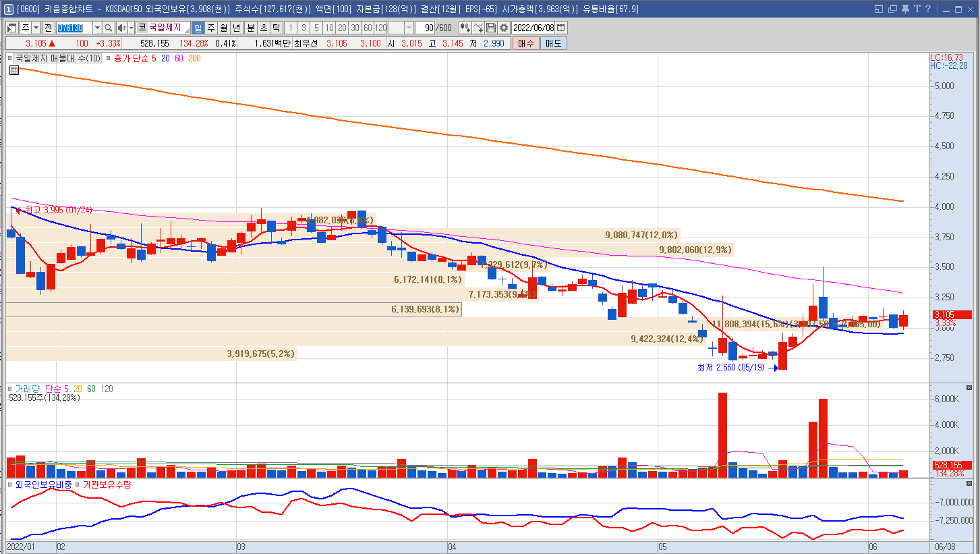This screenshot has width=980, height=554.
Task: Click the 최고 3,995 (01/24) high marker
Action: click(x=53, y=211)
